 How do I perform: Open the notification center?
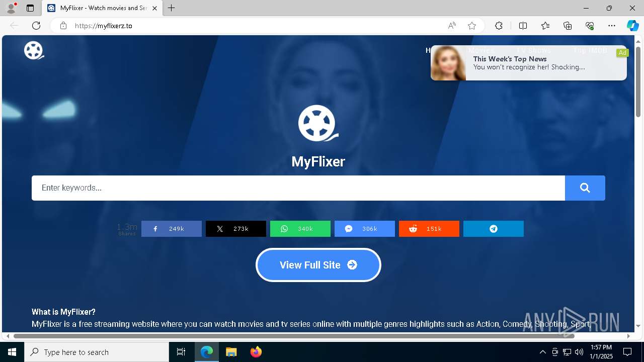pyautogui.click(x=627, y=352)
